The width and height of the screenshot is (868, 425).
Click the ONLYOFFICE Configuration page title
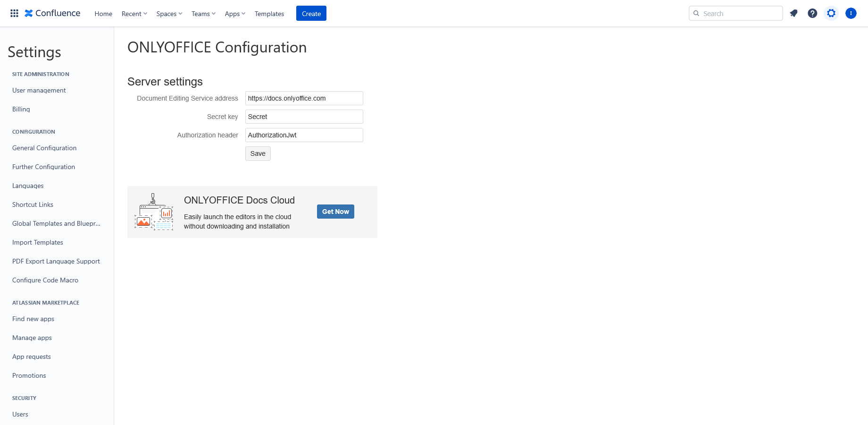click(217, 47)
